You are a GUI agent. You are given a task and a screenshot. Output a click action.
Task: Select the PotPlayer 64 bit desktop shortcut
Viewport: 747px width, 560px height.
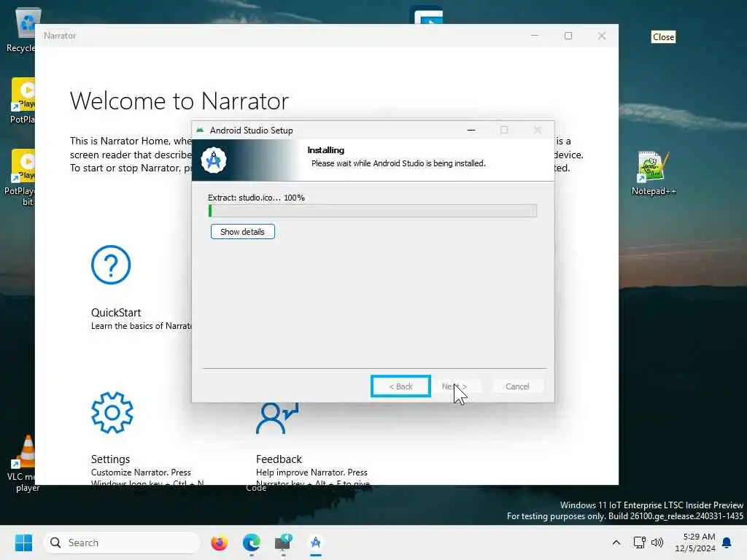(x=19, y=178)
